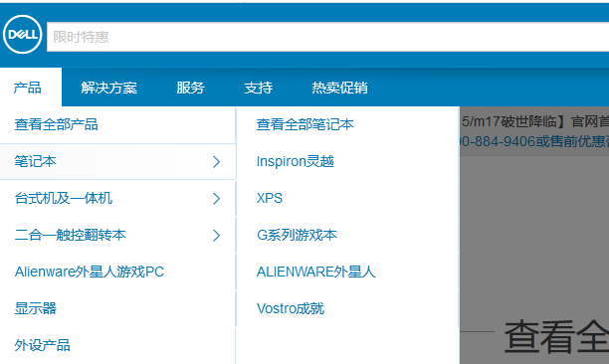Open the 解决方案 menu
Screen dimensions: 609x364
click(x=109, y=88)
